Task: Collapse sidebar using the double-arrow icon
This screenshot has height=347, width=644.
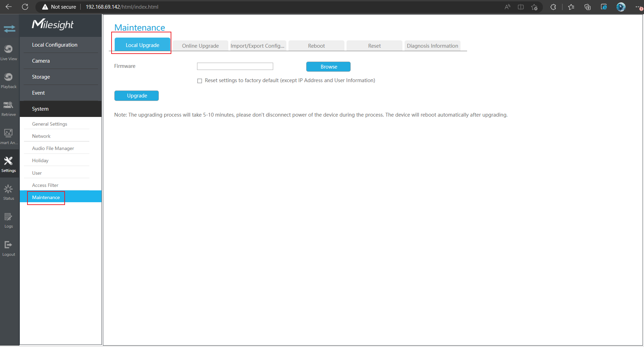Action: click(x=9, y=29)
